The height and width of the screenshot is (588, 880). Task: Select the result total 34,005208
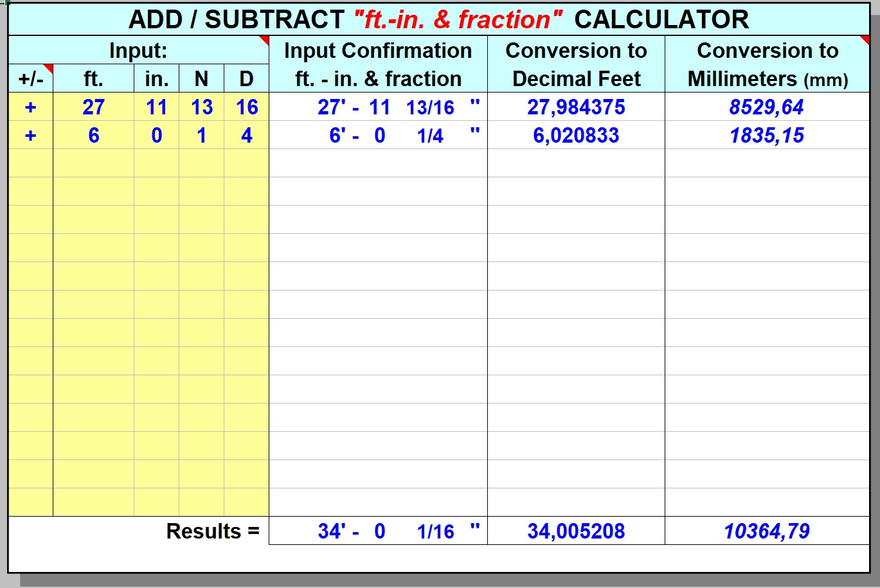(576, 531)
